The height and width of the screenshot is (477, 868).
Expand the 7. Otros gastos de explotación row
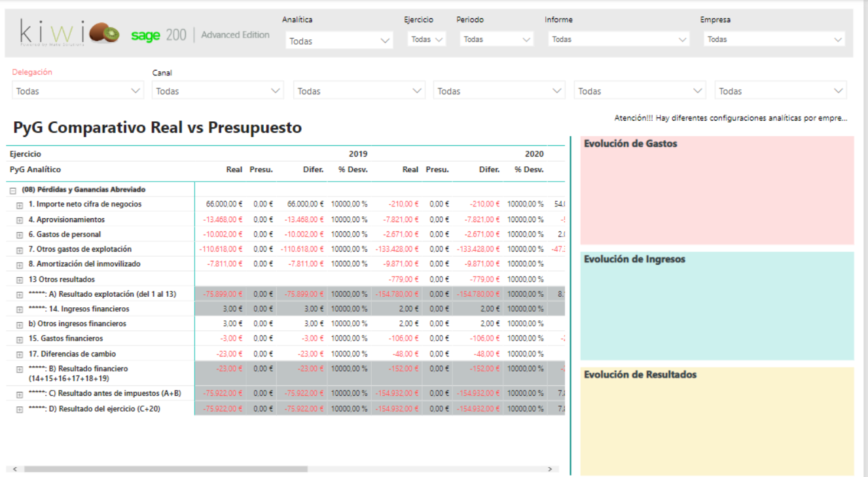point(20,250)
